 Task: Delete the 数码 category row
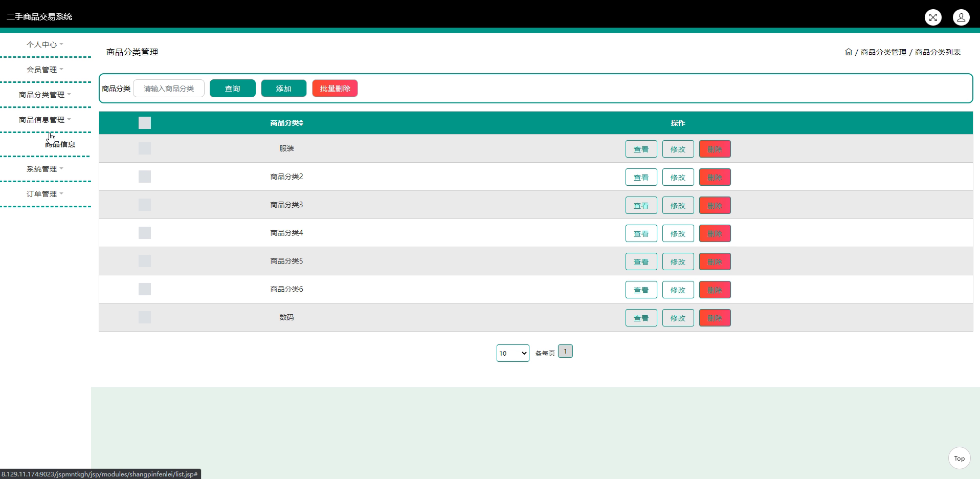pyautogui.click(x=715, y=318)
